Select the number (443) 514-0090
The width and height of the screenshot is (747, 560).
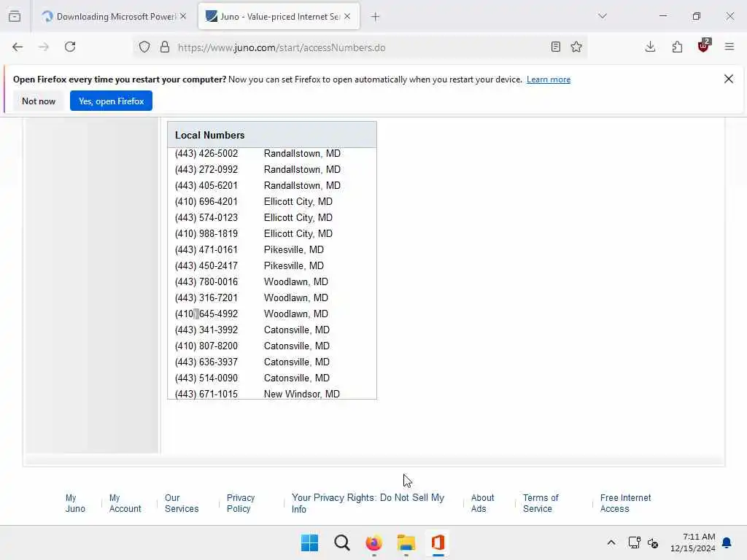(206, 378)
